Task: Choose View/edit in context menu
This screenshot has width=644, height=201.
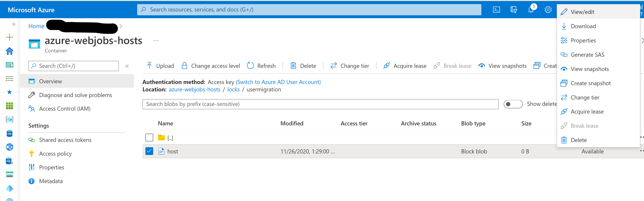Action: pos(582,12)
